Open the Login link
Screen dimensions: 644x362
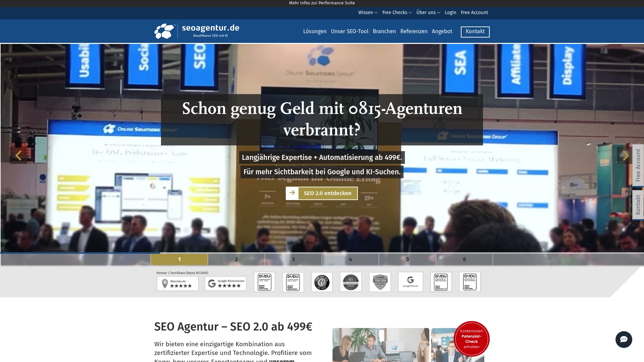(450, 12)
